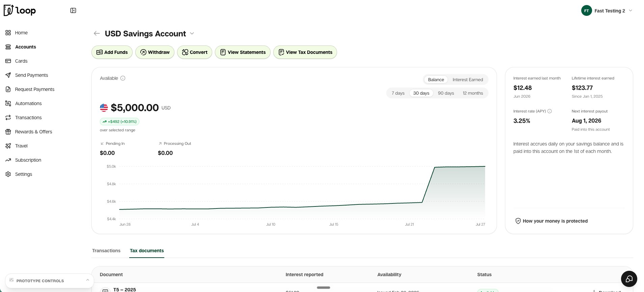This screenshot has height=292, width=644.
Task: Click the $12.48 interest last month value
Action: (x=523, y=88)
